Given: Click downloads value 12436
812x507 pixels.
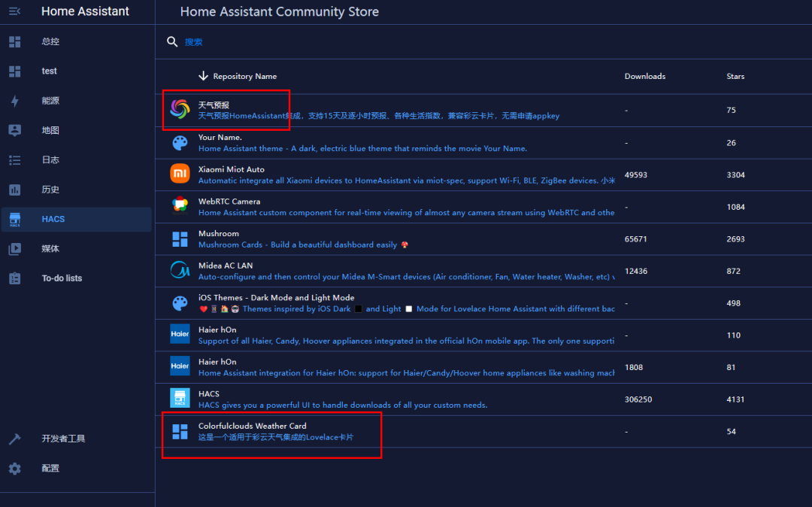Looking at the screenshot, I should click(635, 272).
